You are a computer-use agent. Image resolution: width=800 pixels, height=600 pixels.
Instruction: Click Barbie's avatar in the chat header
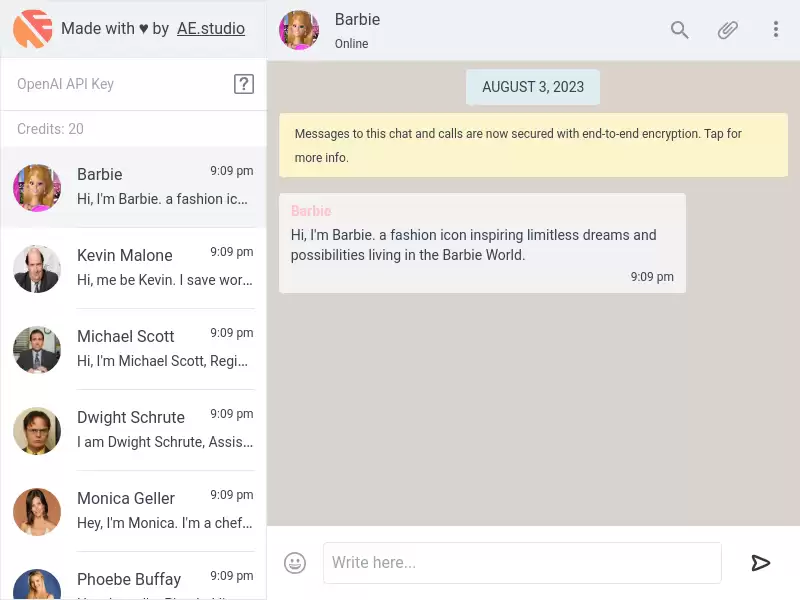coord(299,30)
